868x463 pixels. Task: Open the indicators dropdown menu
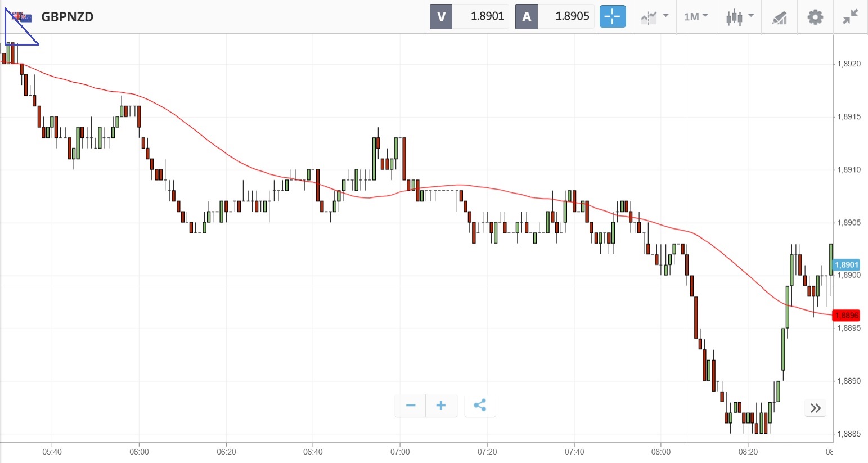tap(655, 17)
